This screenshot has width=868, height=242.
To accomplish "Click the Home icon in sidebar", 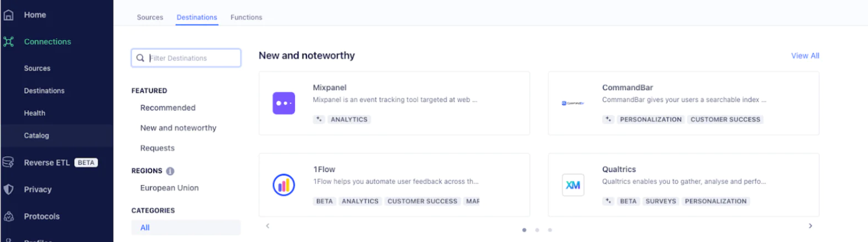I will pos(9,15).
